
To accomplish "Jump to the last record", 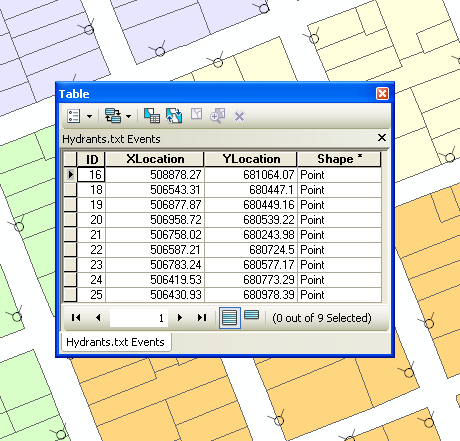I will [202, 318].
